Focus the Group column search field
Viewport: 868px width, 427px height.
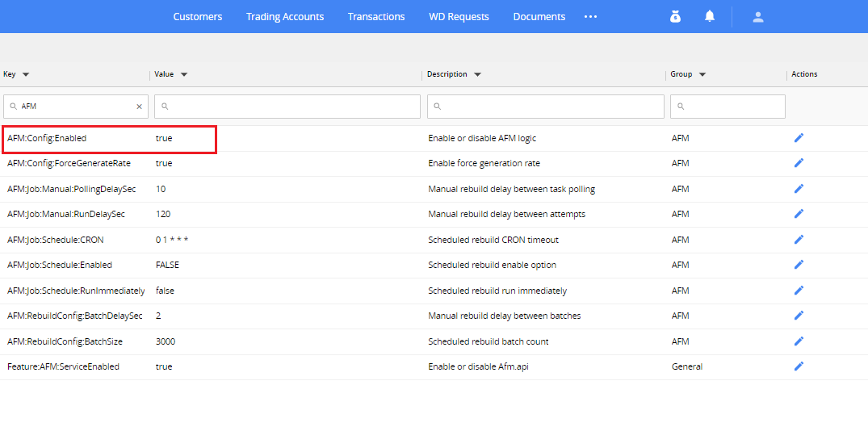[x=728, y=107]
